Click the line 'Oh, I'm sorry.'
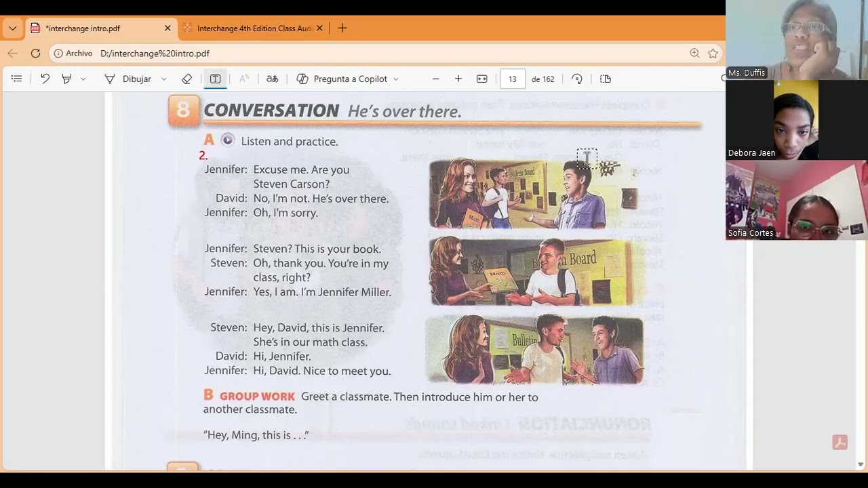 pyautogui.click(x=285, y=213)
